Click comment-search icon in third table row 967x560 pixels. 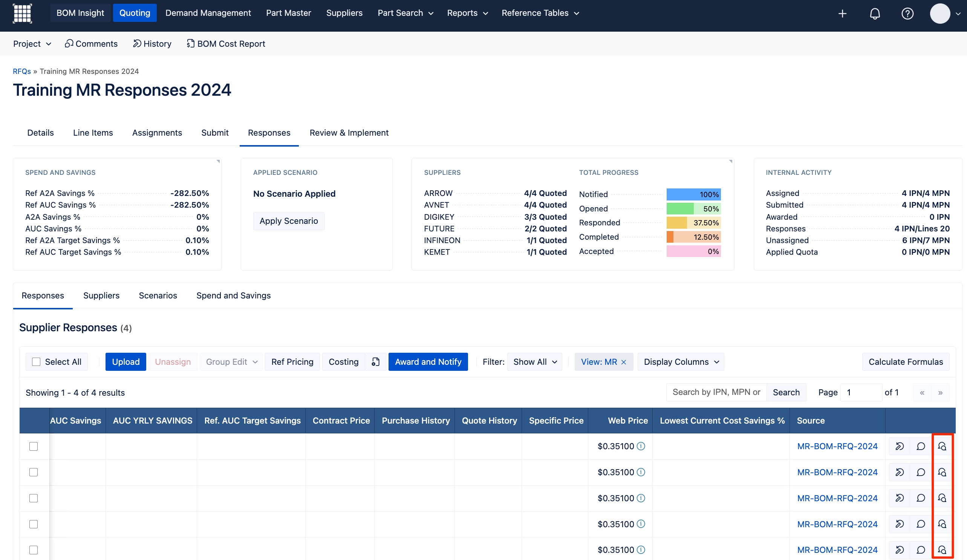click(942, 498)
